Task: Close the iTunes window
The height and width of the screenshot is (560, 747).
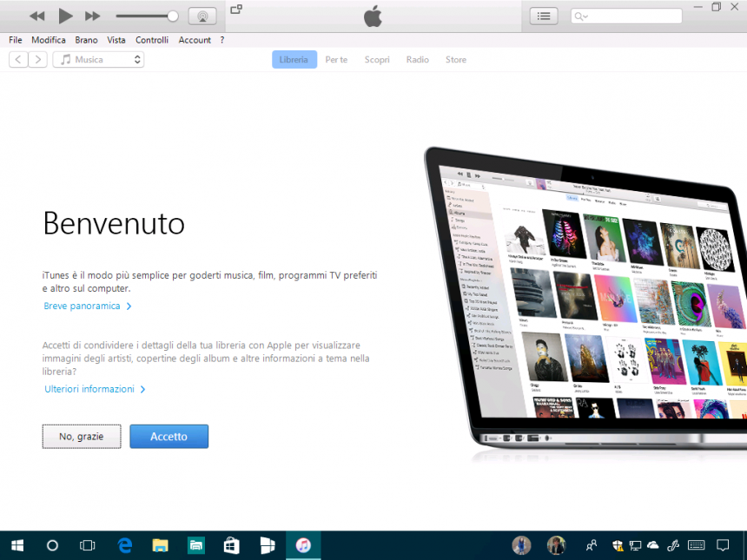Action: 735,7
